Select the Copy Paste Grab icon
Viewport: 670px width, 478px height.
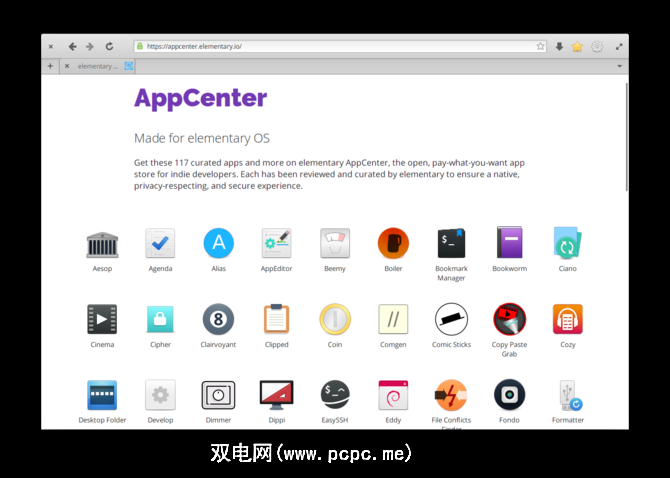tap(509, 319)
